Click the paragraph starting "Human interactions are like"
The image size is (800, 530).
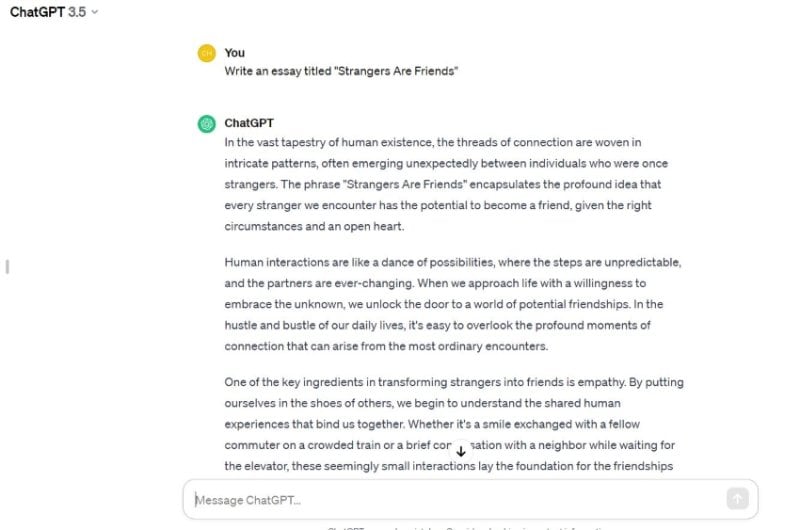click(x=453, y=304)
